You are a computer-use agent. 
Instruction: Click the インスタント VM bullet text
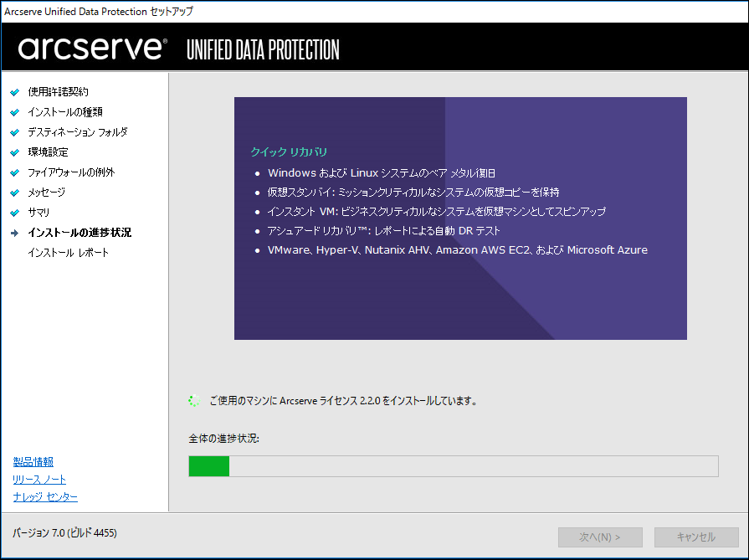(x=436, y=211)
